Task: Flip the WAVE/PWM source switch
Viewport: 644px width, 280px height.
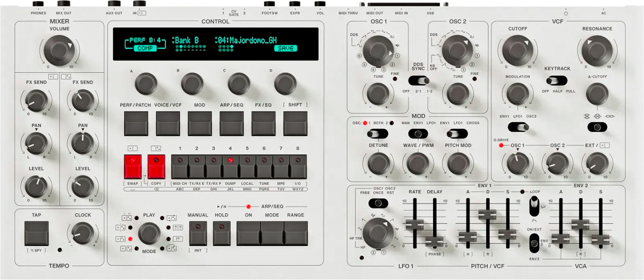Action: point(418,134)
